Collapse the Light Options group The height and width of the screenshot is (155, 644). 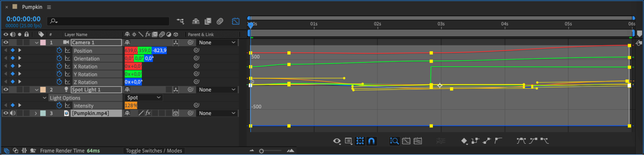(x=44, y=98)
